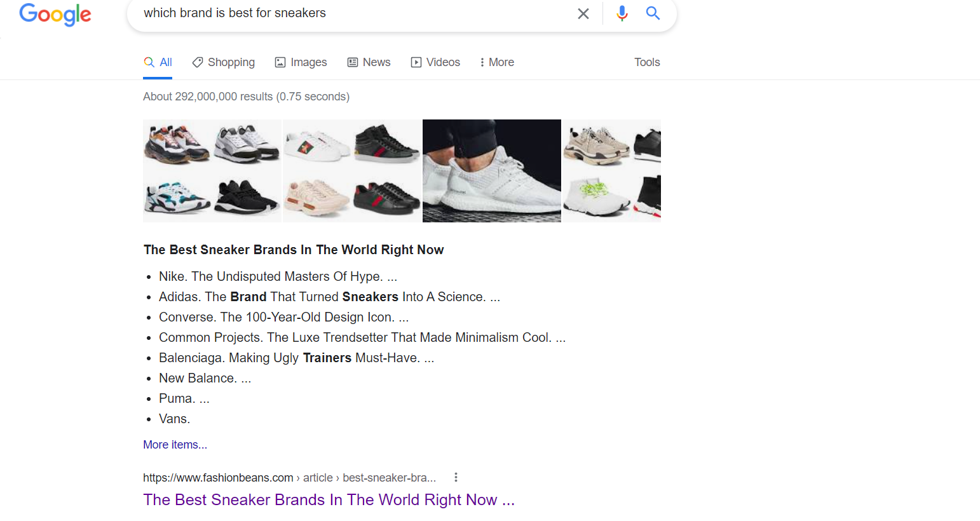Screen dimensions: 980x521
Task: Open the thumbnail with red-green striped sneakers
Action: 352,171
